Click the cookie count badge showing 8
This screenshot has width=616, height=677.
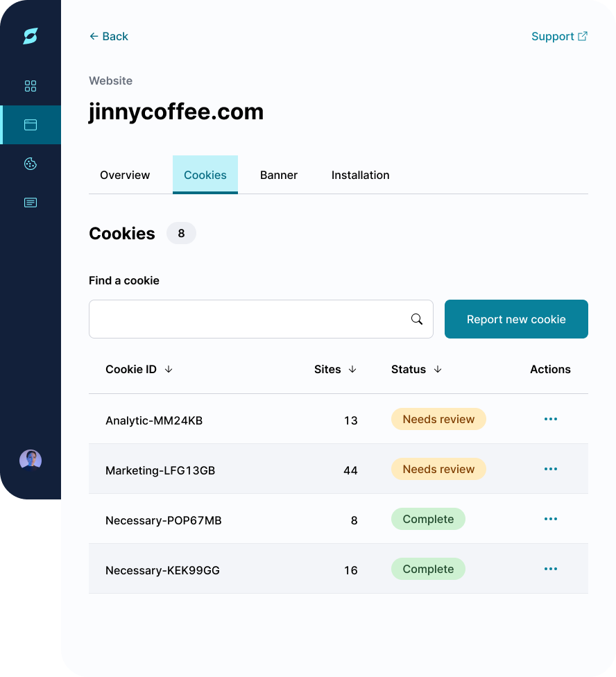coord(181,233)
